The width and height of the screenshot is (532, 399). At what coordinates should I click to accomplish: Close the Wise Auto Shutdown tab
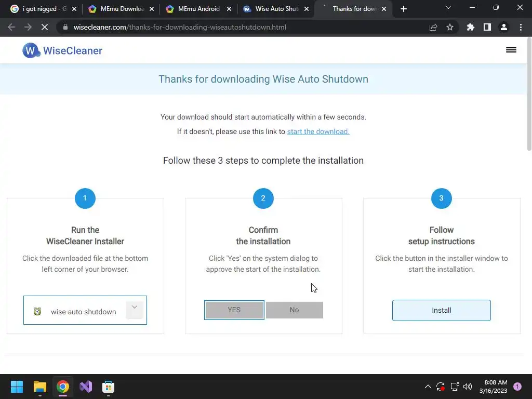[307, 9]
